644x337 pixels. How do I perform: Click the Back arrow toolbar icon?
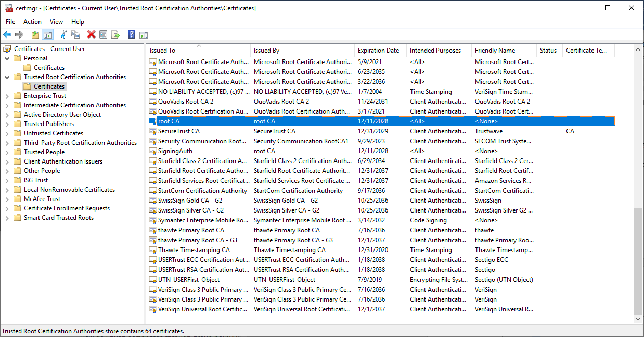(x=7, y=35)
